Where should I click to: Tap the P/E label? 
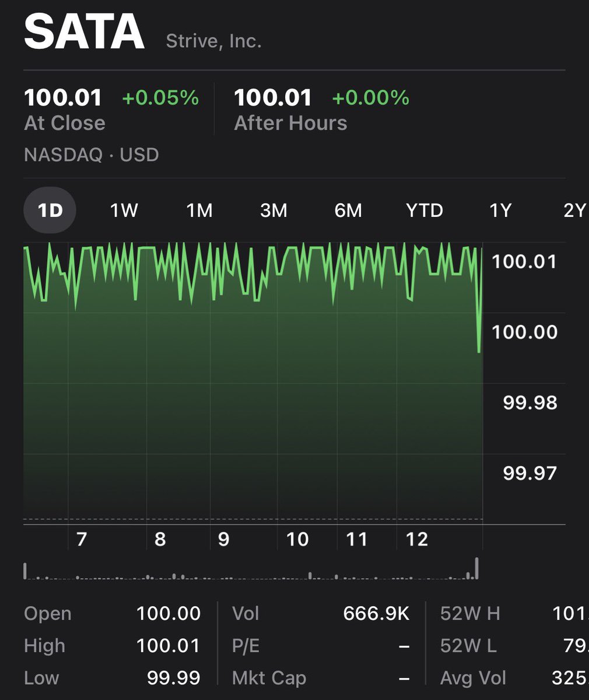[246, 646]
